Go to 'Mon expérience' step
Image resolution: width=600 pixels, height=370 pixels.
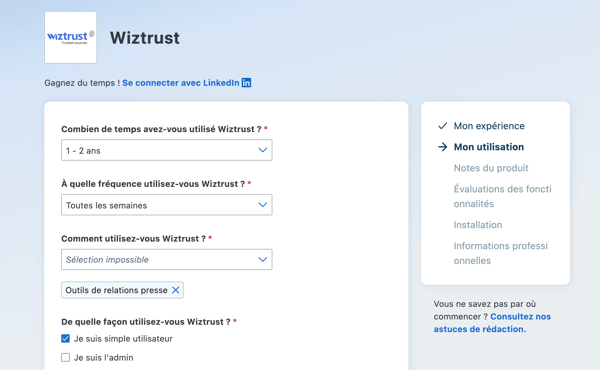(489, 126)
